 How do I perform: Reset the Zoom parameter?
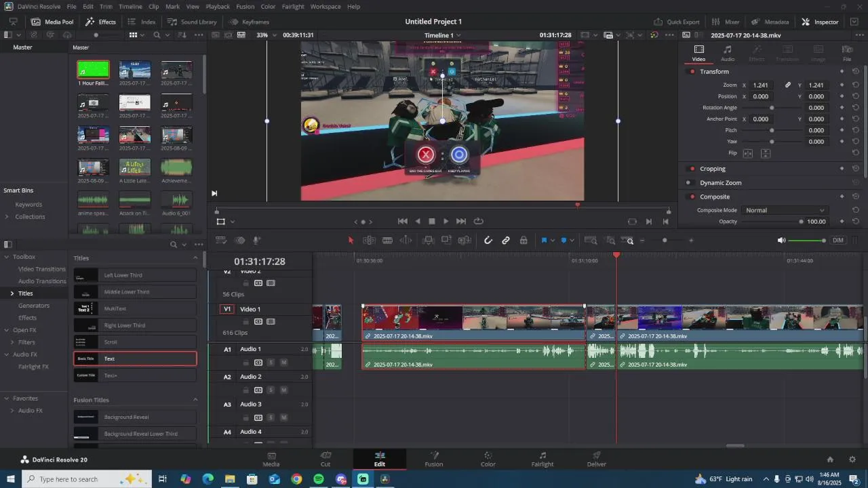(856, 85)
